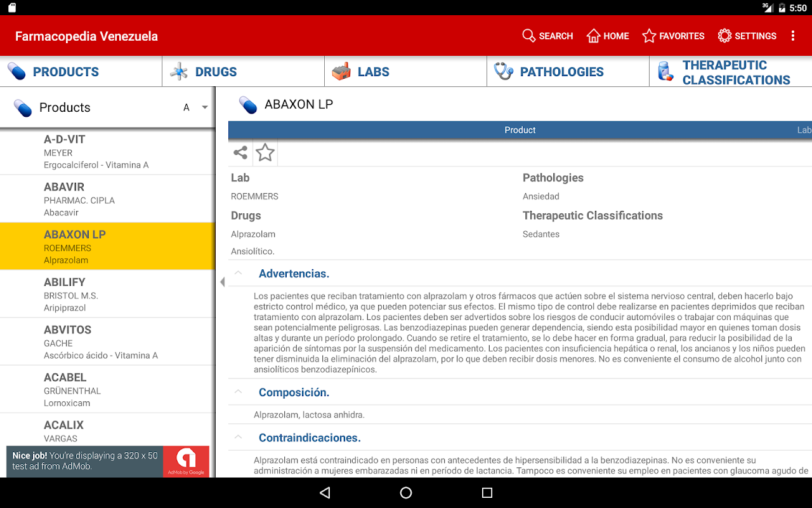This screenshot has width=812, height=508.
Task: Select ABILIFY from the product list
Action: pos(108,294)
